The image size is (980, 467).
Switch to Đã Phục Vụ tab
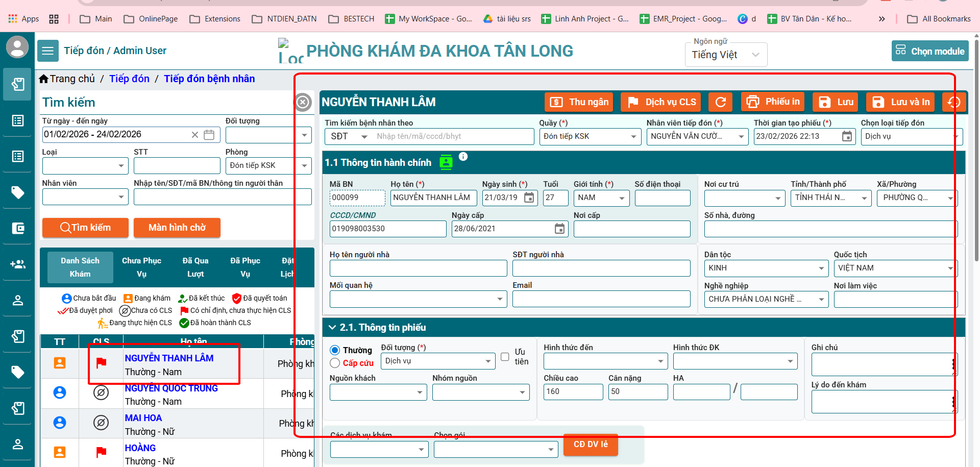(x=245, y=267)
